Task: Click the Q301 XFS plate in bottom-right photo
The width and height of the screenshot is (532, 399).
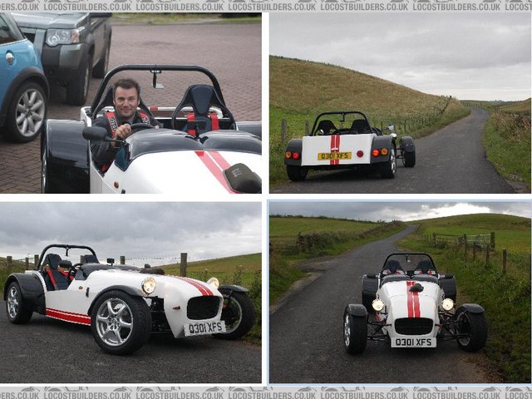Action: point(412,341)
